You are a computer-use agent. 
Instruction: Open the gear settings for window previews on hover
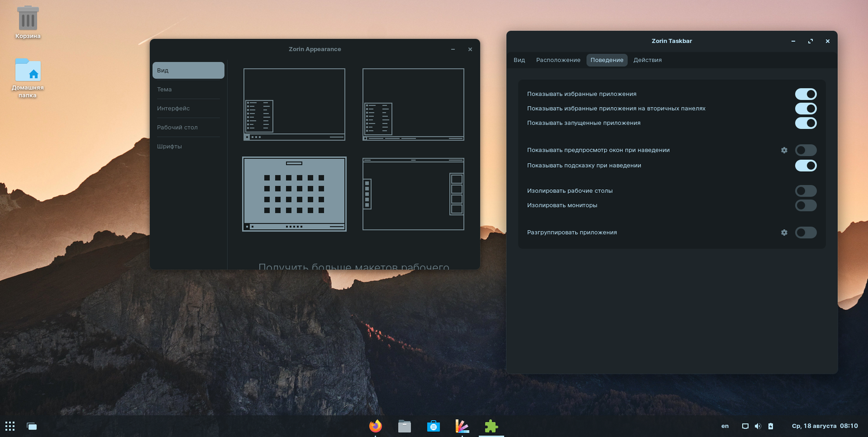tap(784, 150)
